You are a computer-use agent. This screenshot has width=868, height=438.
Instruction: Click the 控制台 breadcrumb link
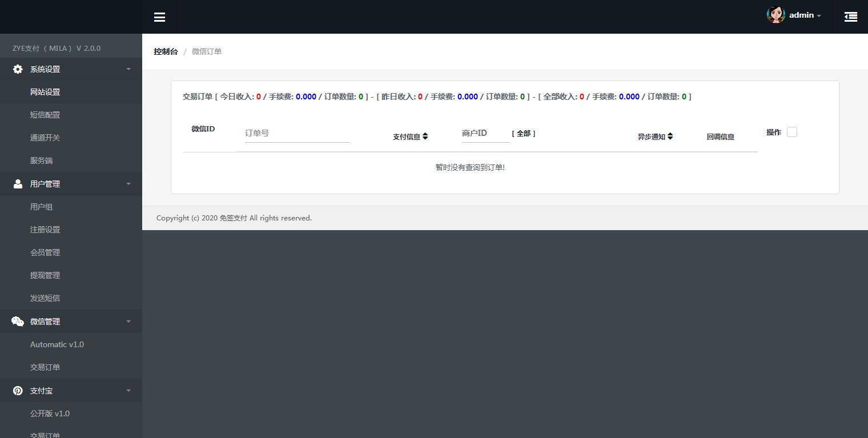pos(166,51)
